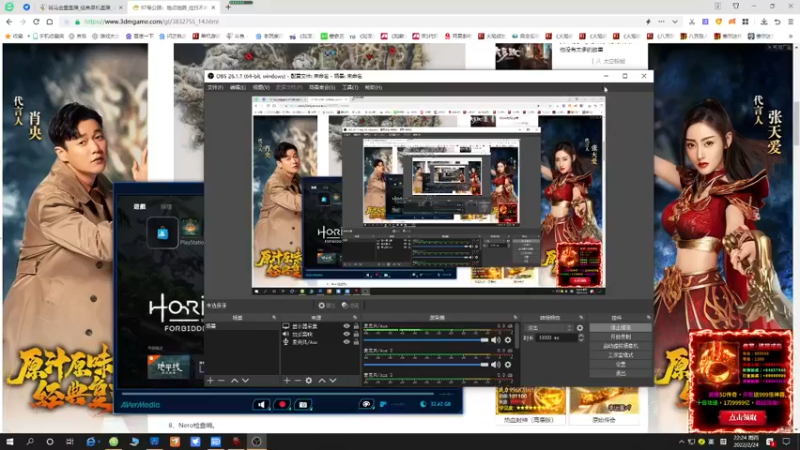The height and width of the screenshot is (450, 800).
Task: Open the transition properties gear icon
Action: click(x=580, y=328)
